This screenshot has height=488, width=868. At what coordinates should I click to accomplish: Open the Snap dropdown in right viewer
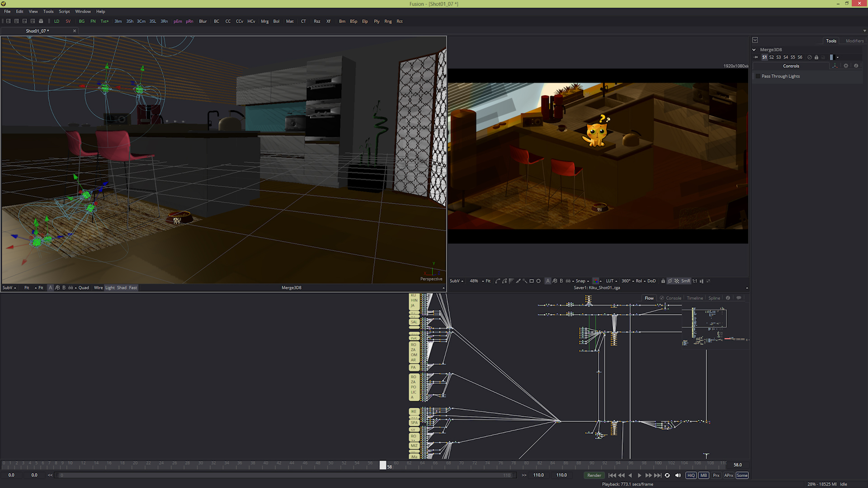(582, 281)
